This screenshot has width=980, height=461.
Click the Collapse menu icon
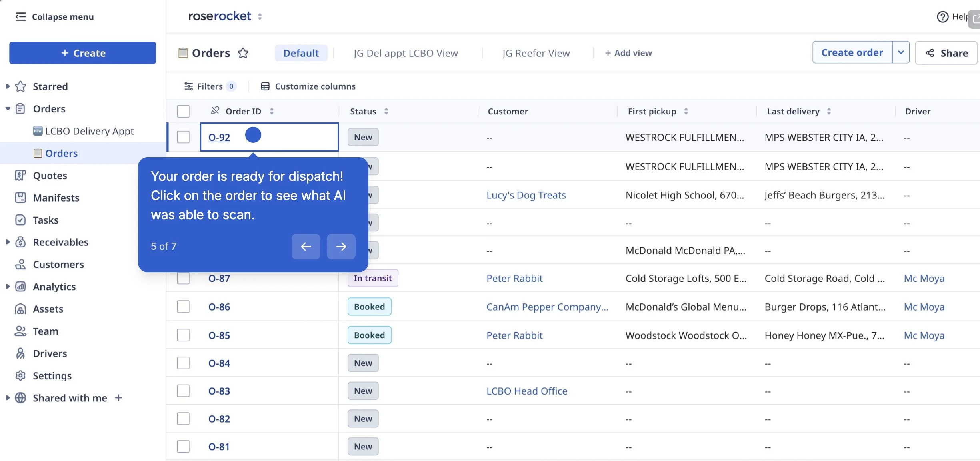click(20, 17)
